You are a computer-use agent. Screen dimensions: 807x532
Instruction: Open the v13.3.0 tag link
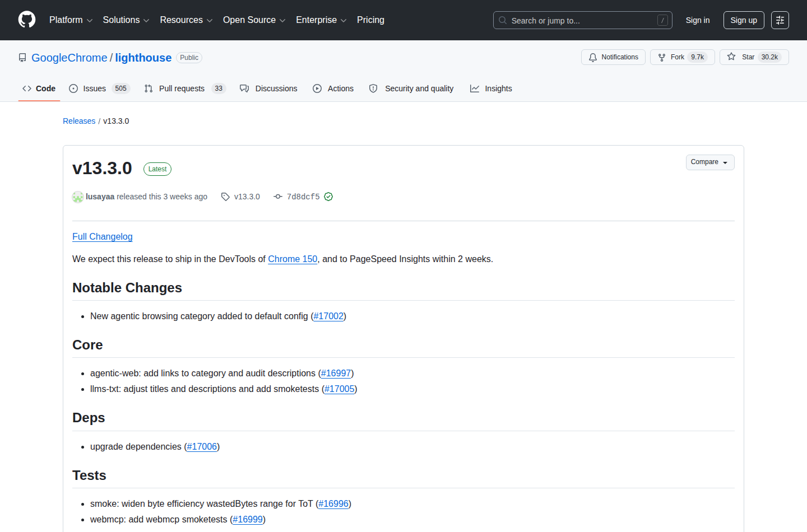(247, 197)
